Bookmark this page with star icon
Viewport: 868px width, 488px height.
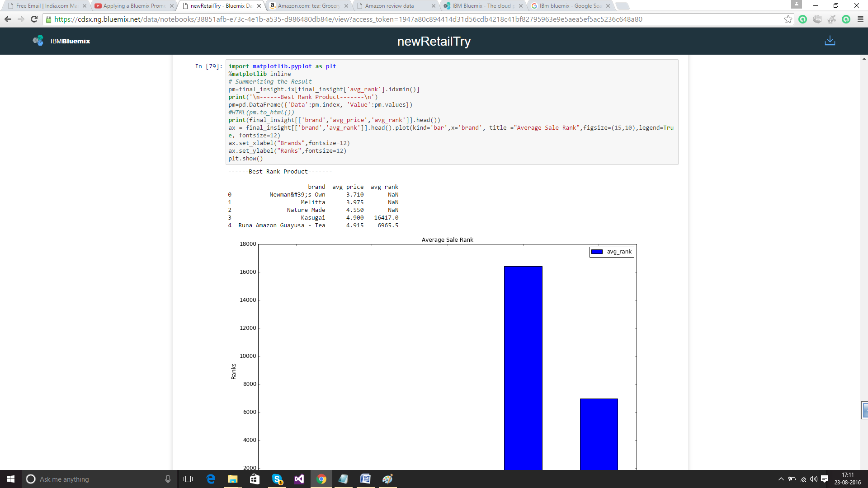pyautogui.click(x=788, y=19)
